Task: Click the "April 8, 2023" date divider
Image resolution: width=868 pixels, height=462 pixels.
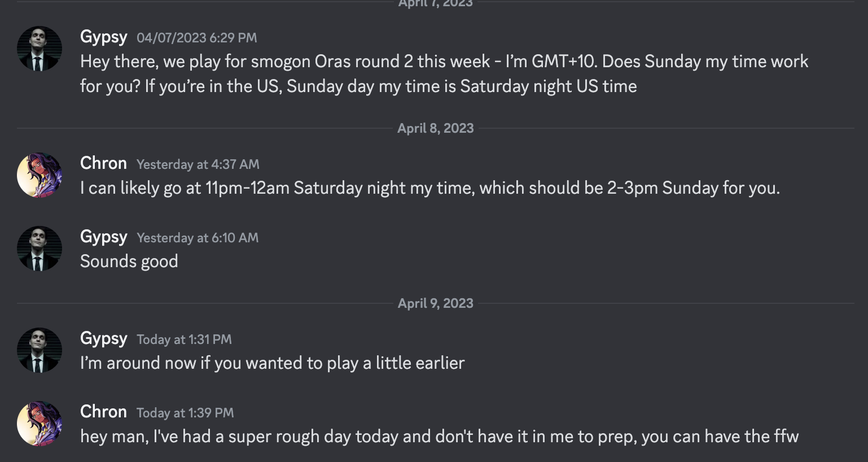Action: pos(435,128)
